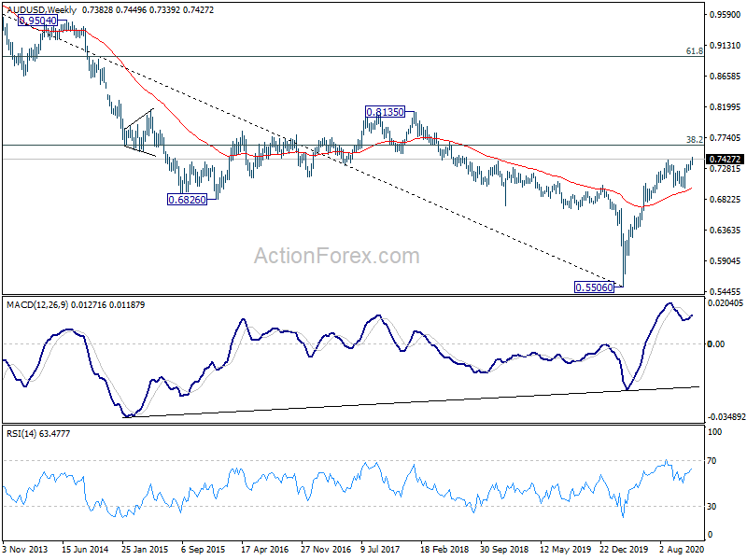Click the MACD 0.020405 scale value

pyautogui.click(x=726, y=302)
